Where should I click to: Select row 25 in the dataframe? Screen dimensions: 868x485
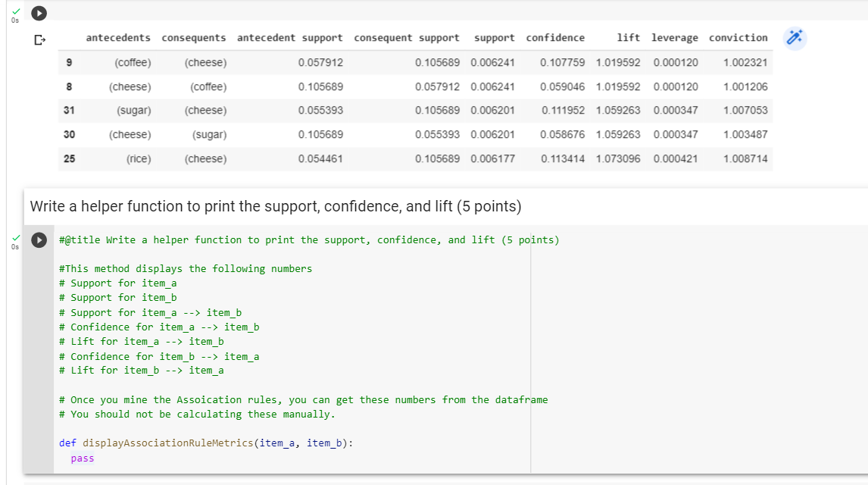(69, 158)
